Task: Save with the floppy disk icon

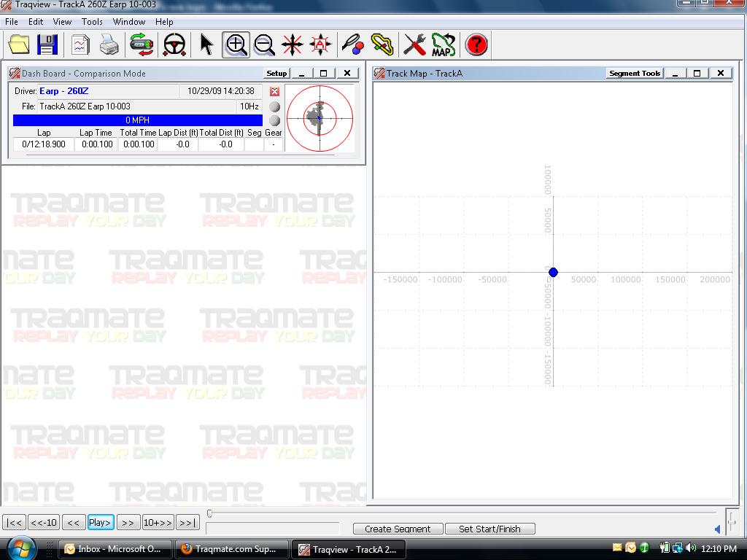Action: (x=47, y=44)
